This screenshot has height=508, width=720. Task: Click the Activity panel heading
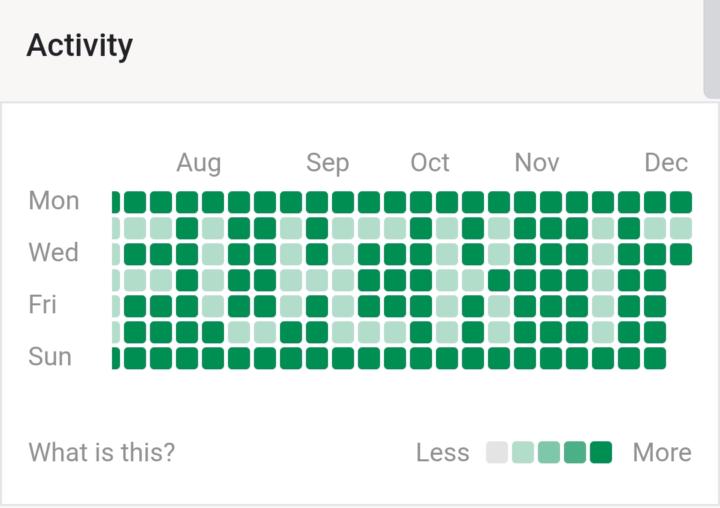point(79,45)
